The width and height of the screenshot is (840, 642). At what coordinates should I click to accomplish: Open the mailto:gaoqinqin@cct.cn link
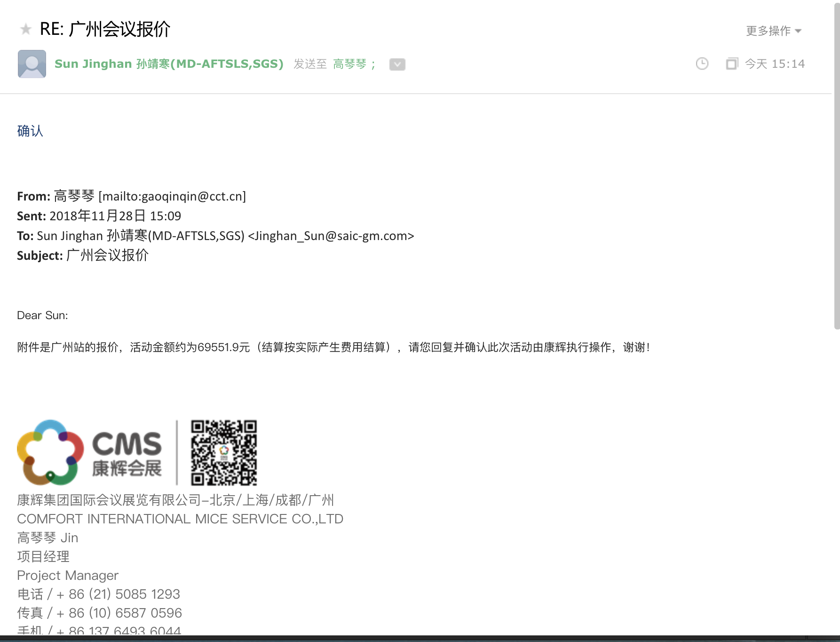(172, 196)
